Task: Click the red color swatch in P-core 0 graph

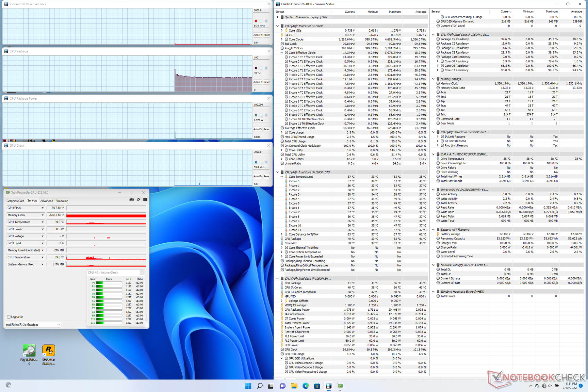Action: pos(256,21)
